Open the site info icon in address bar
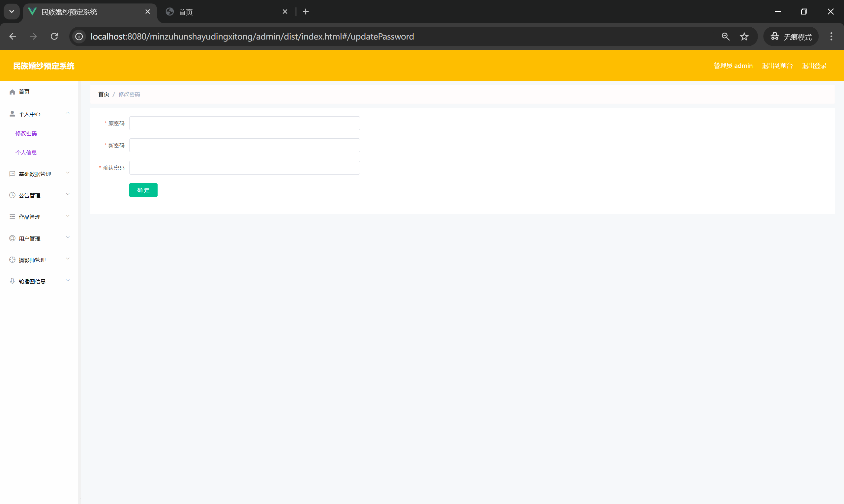 (79, 36)
